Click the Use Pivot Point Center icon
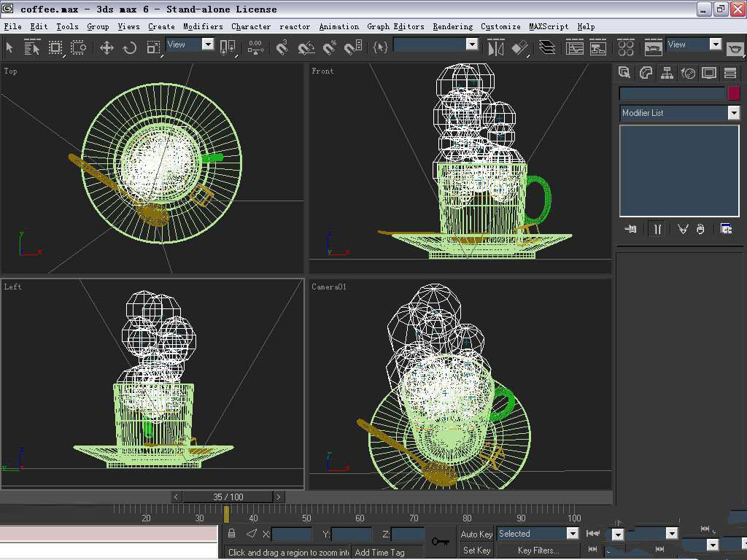 click(228, 47)
